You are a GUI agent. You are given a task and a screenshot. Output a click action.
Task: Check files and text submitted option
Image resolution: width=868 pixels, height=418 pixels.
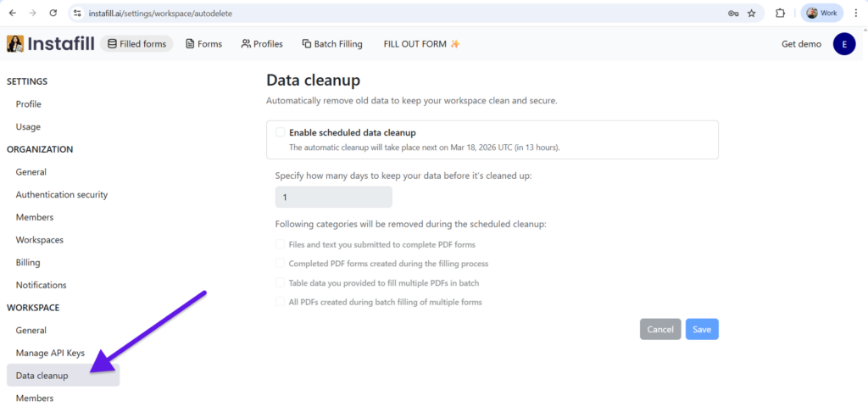click(x=280, y=244)
